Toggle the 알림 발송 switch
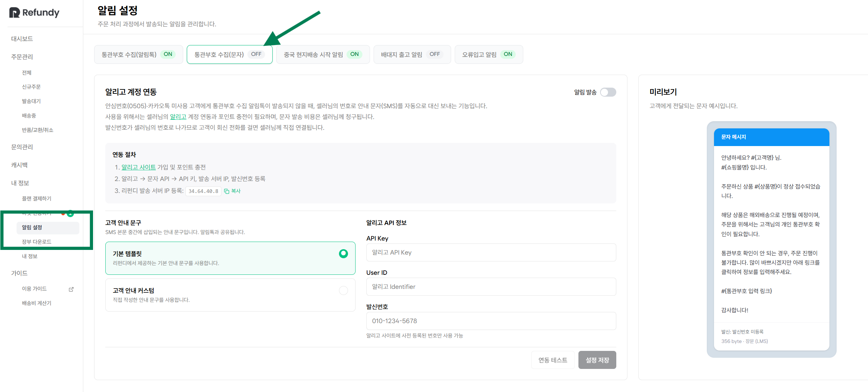This screenshot has height=392, width=868. tap(608, 92)
